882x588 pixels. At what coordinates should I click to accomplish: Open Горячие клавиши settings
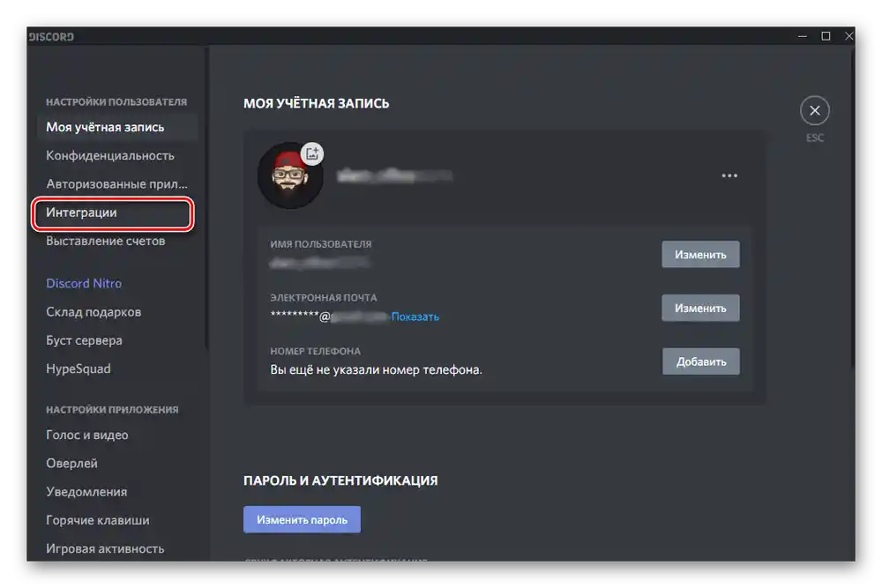(117, 520)
